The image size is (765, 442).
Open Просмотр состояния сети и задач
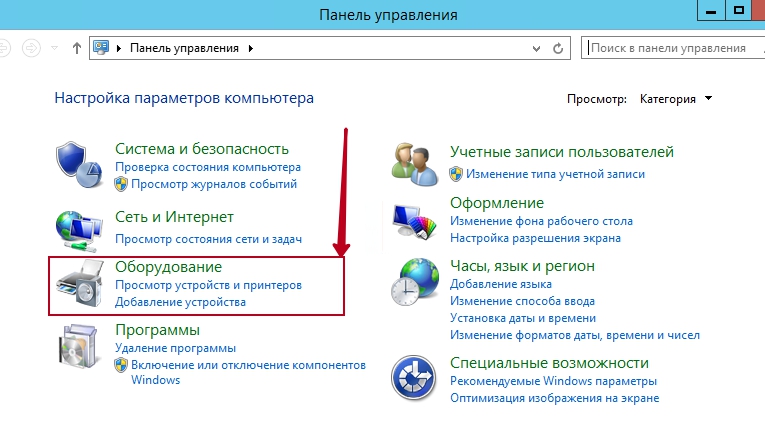click(x=208, y=239)
